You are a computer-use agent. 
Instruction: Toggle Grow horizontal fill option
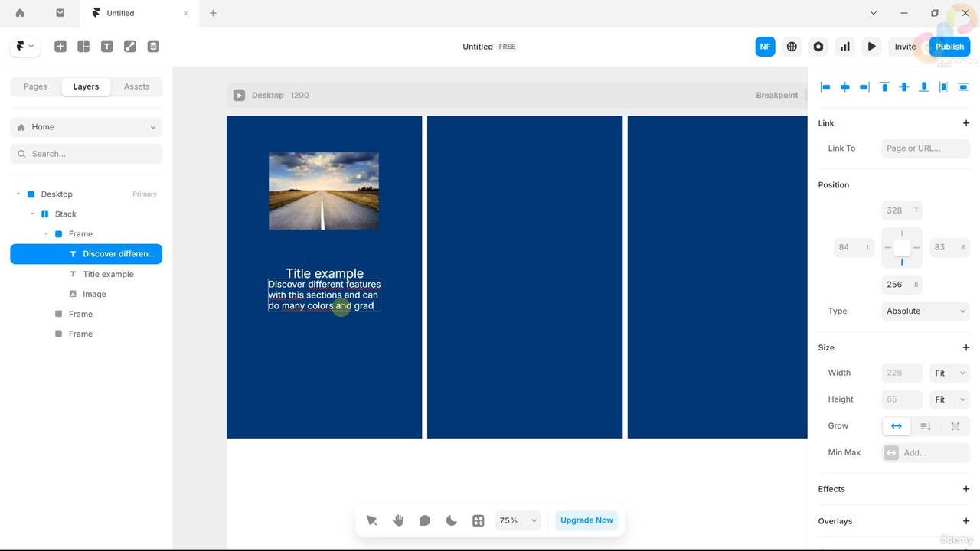coord(897,426)
